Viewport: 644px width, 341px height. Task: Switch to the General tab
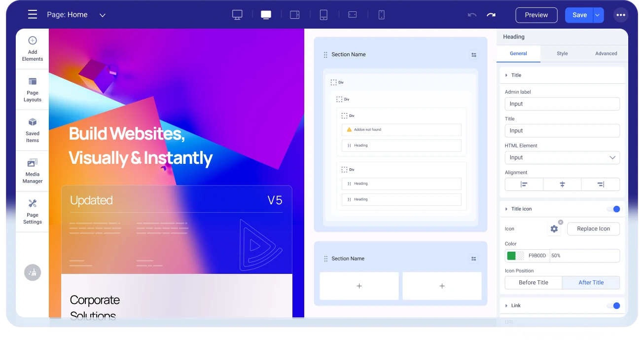point(518,53)
